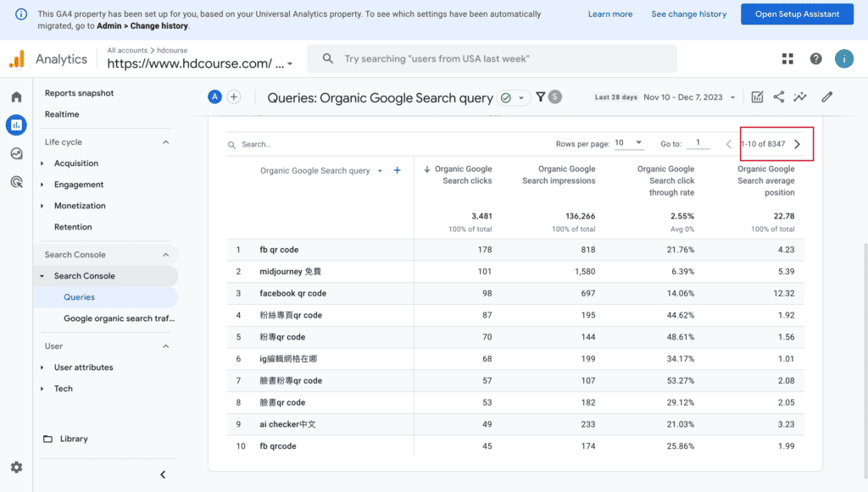Open Insights sparkline icon
The width and height of the screenshot is (868, 492).
800,97
